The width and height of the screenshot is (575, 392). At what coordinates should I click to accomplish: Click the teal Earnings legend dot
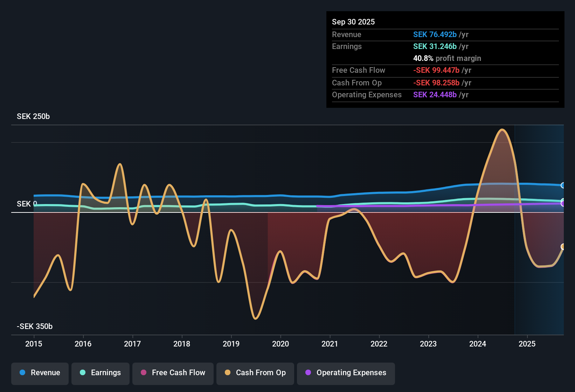click(83, 373)
